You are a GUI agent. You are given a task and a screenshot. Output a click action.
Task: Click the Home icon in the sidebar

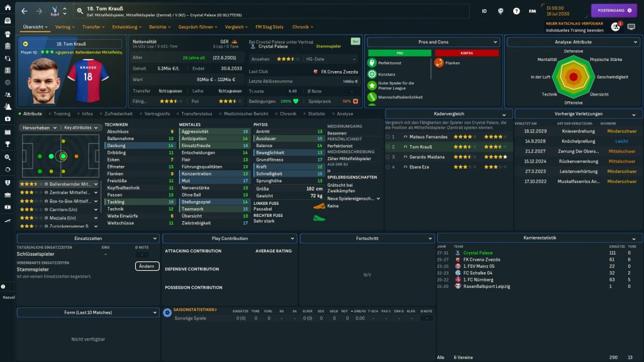pos(7,8)
